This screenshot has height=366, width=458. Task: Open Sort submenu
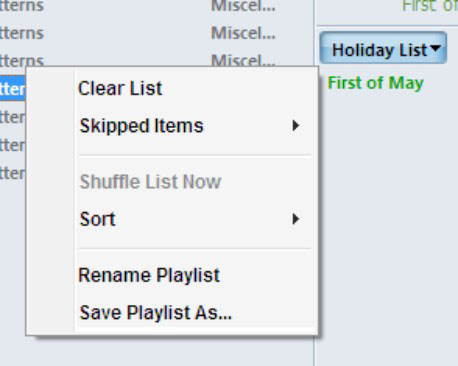coord(98,219)
